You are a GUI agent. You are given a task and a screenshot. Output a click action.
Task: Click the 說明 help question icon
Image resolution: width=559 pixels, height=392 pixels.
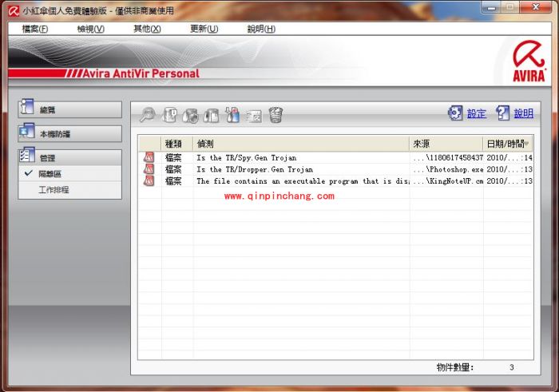(x=503, y=113)
